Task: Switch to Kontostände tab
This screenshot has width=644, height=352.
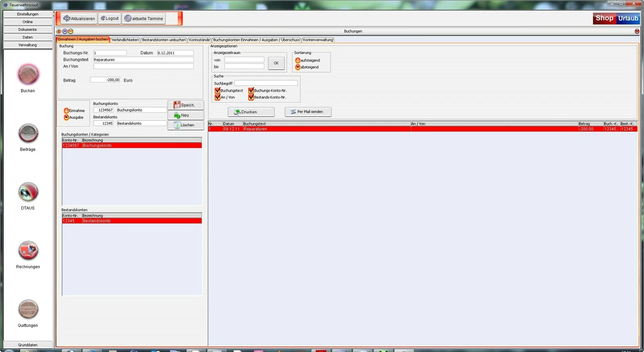Action: [x=199, y=40]
